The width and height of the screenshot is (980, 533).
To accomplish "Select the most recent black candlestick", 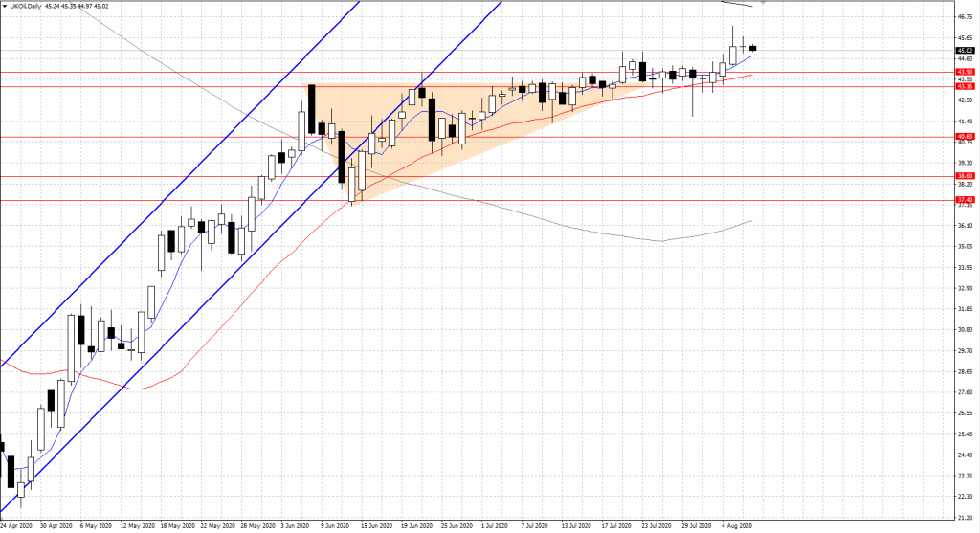I will (753, 48).
